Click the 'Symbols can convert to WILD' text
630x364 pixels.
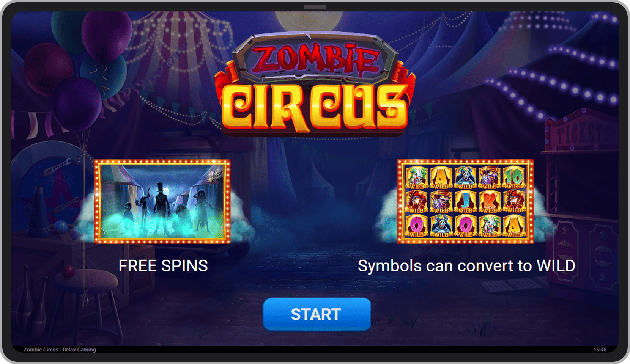coord(466,266)
